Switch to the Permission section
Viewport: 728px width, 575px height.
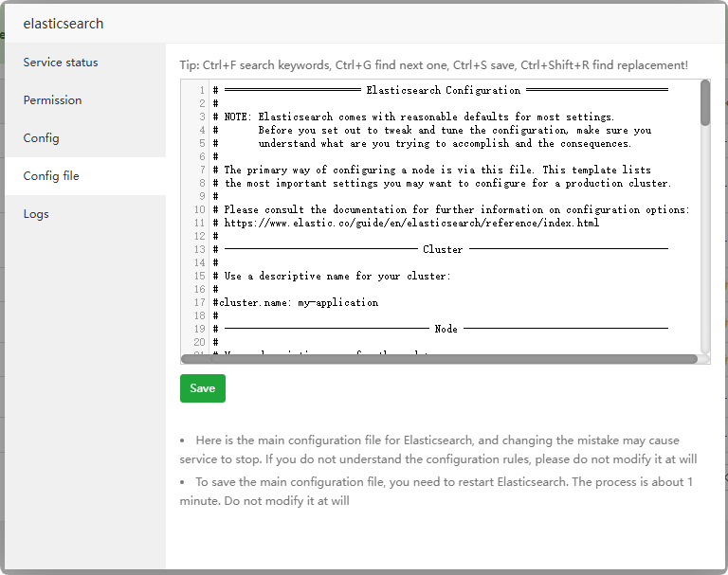[x=53, y=100]
